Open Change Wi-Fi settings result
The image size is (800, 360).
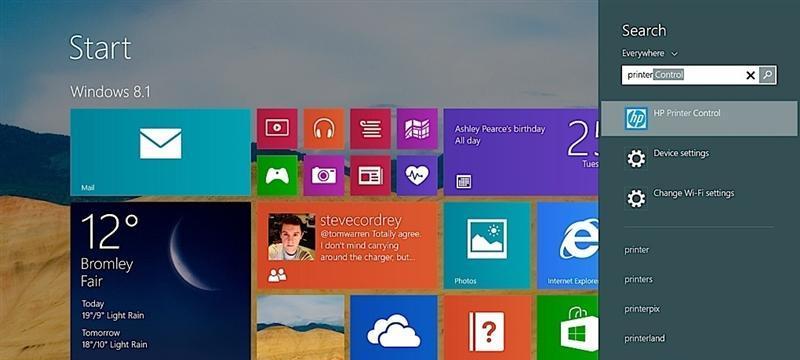pyautogui.click(x=699, y=198)
